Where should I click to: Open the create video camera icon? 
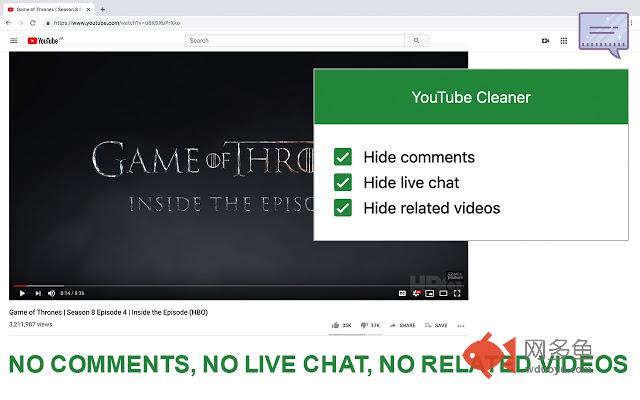(x=545, y=40)
